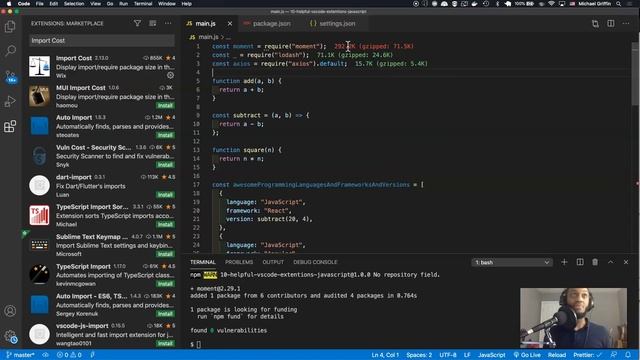
Task: Click 'Go Live' in the status bar
Action: pyautogui.click(x=527, y=355)
